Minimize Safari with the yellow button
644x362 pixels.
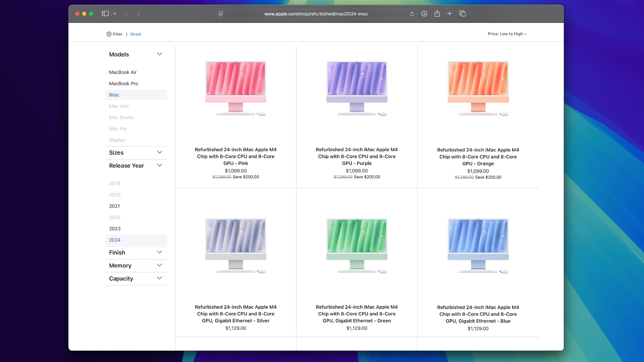[84, 14]
